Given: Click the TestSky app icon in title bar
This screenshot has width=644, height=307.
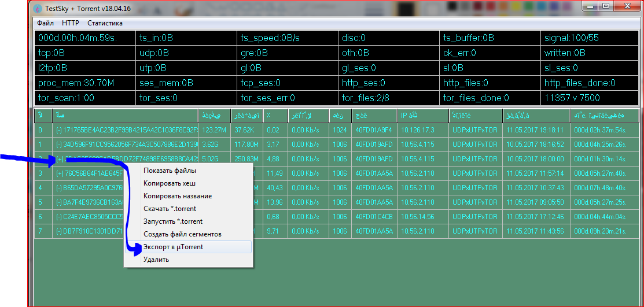Looking at the screenshot, I should (x=38, y=8).
